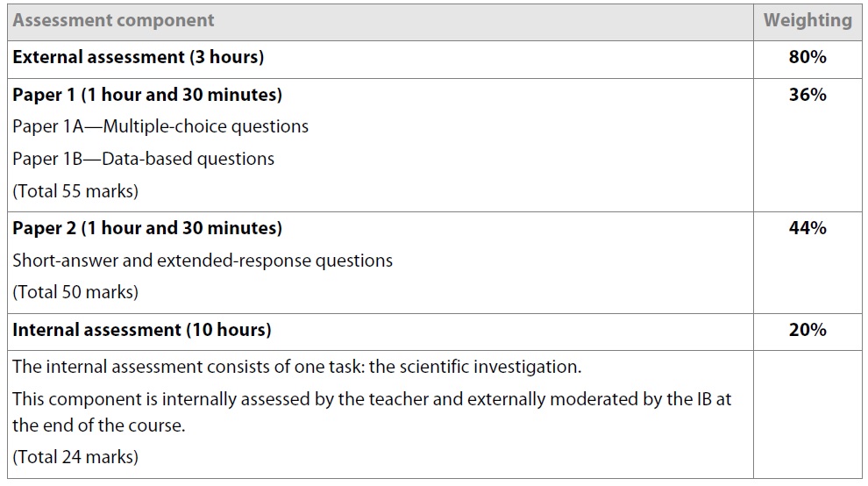Viewport: 868px width, 486px height.
Task: Click the empty weighting cell beside internal assessment description
Action: [808, 415]
